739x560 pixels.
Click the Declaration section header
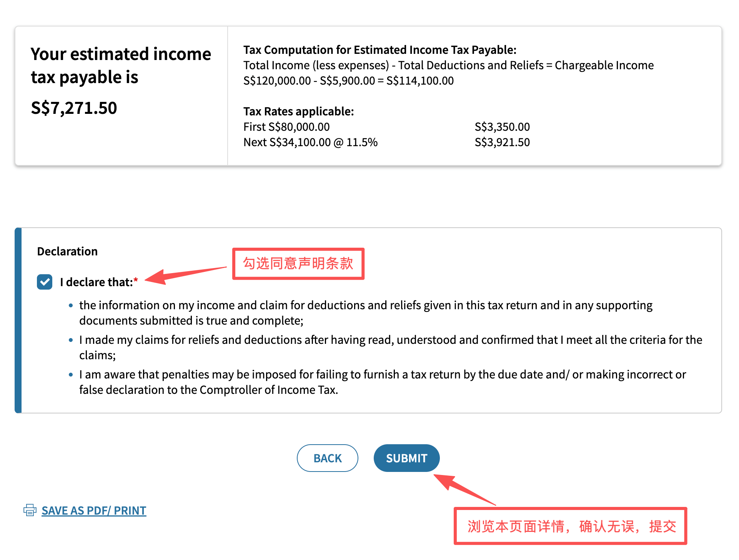point(67,251)
